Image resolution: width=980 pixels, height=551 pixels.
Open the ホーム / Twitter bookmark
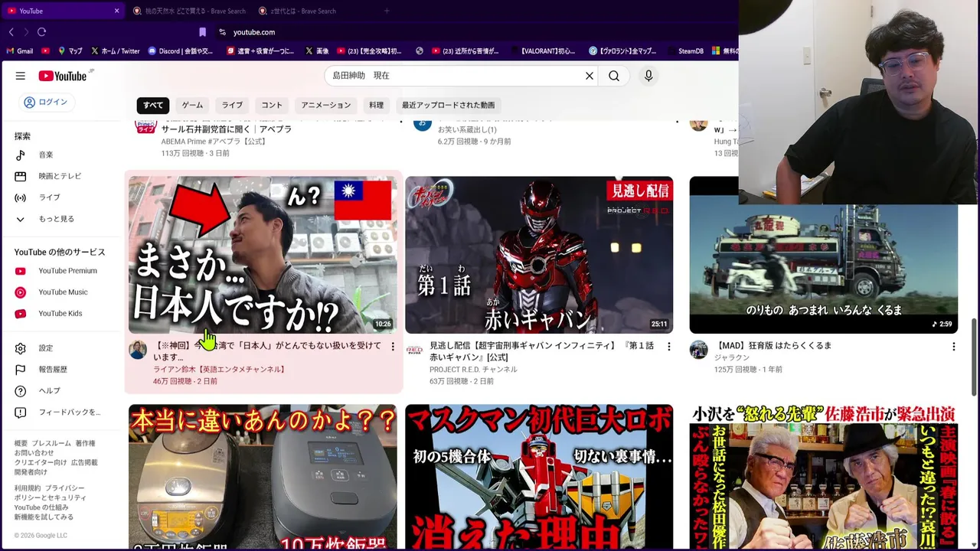(115, 51)
